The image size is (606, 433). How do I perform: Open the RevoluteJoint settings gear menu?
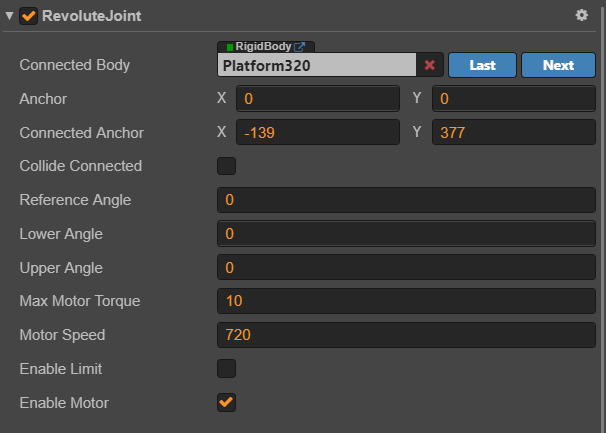582,16
